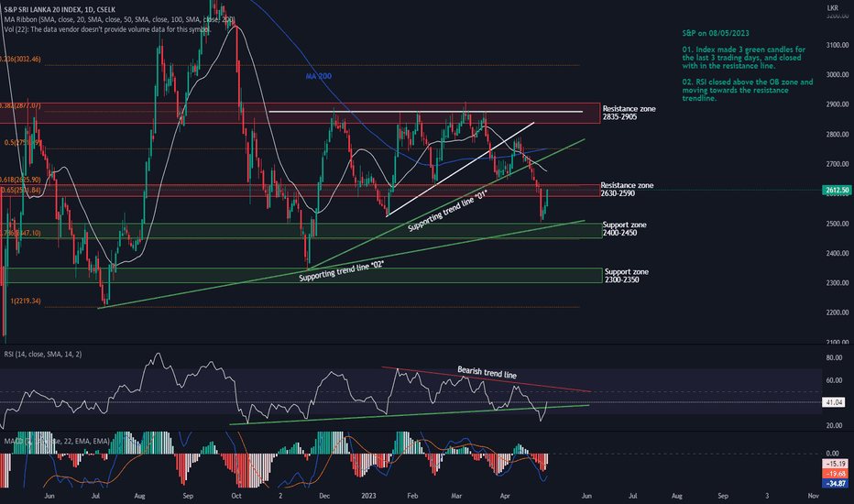854x504 pixels.
Task: Click the Supporting trend line *02* label
Action: (342, 271)
